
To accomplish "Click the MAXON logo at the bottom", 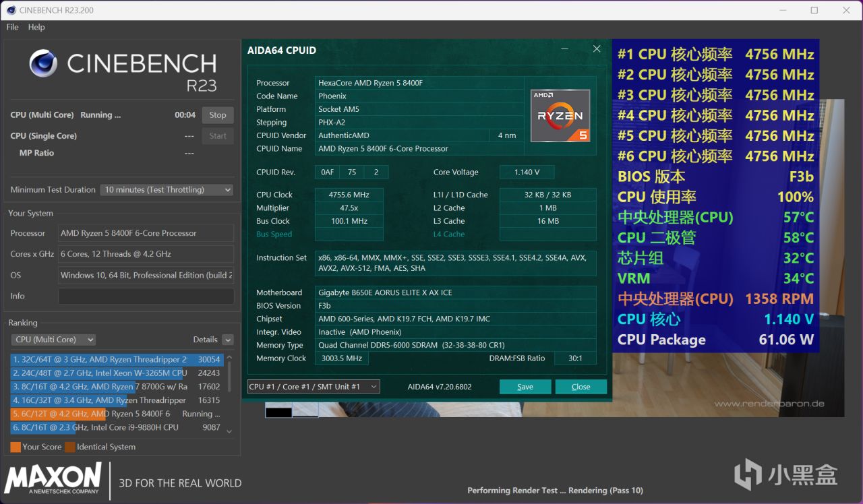I will (x=53, y=478).
